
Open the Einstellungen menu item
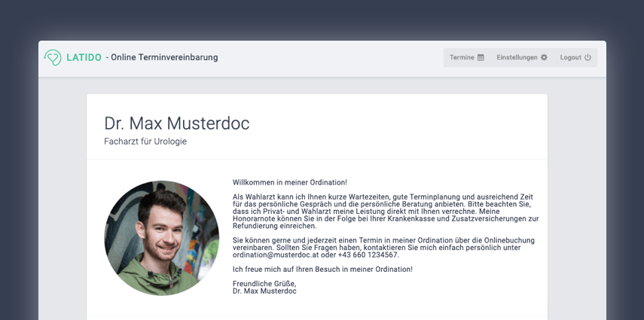click(522, 57)
